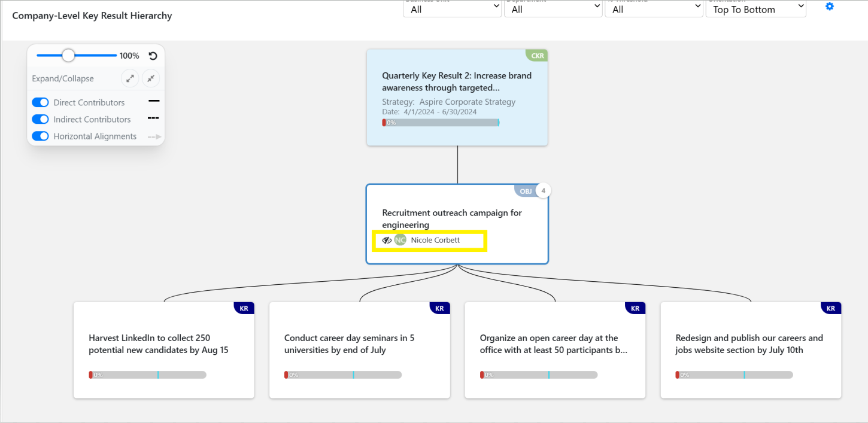Open the Harvest LinkedIn 250 candidates key result

coord(159,344)
